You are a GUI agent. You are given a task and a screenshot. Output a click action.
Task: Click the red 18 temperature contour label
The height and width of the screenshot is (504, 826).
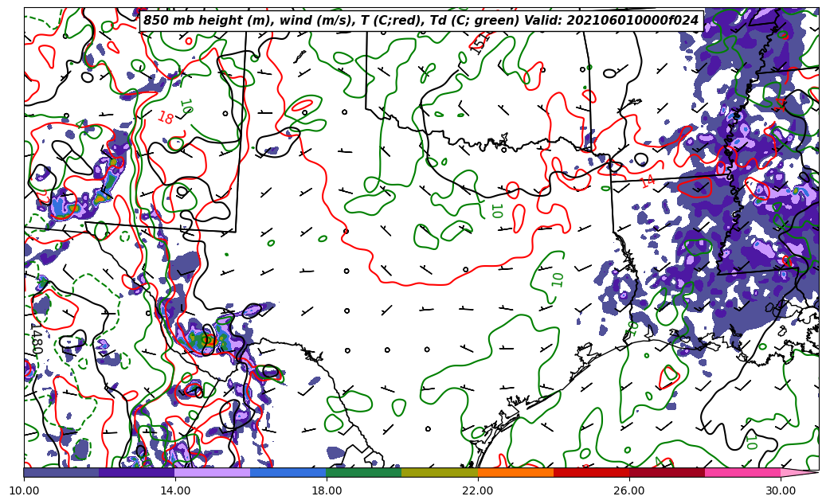[x=165, y=118]
